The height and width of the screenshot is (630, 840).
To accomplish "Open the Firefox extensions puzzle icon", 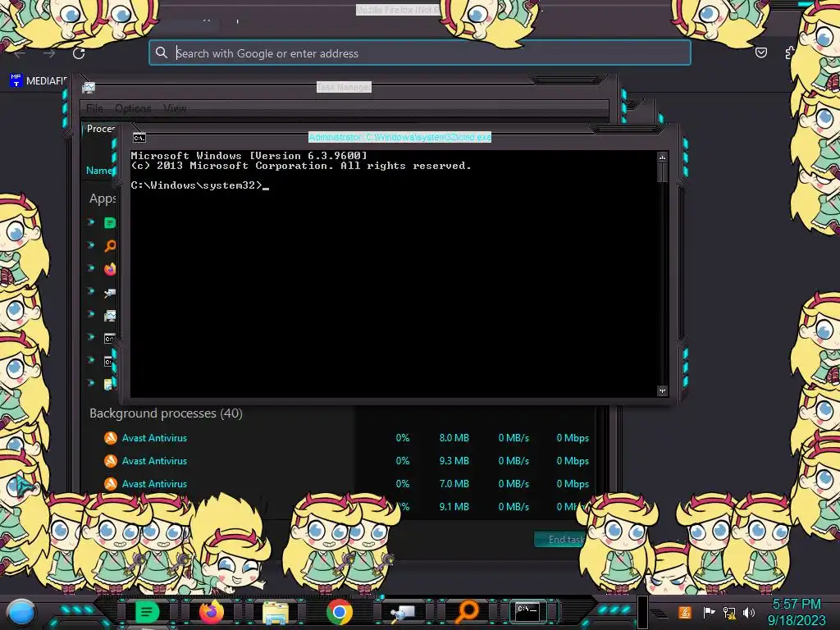I will 789,52.
